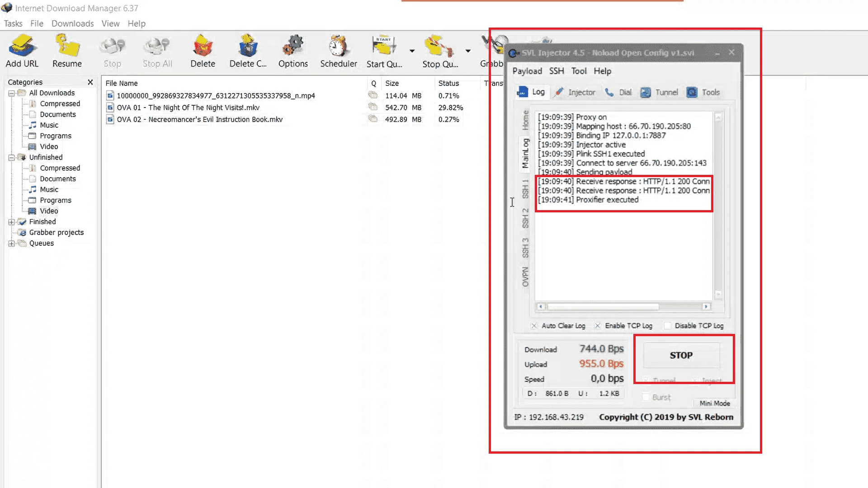Open the File menu in IDM

pyautogui.click(x=37, y=23)
